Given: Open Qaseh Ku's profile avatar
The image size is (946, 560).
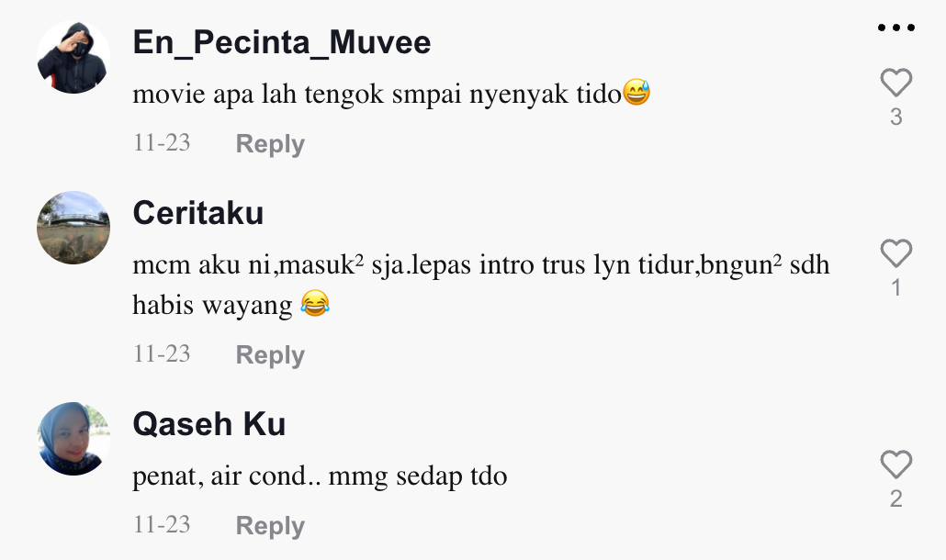Looking at the screenshot, I should click(x=73, y=439).
